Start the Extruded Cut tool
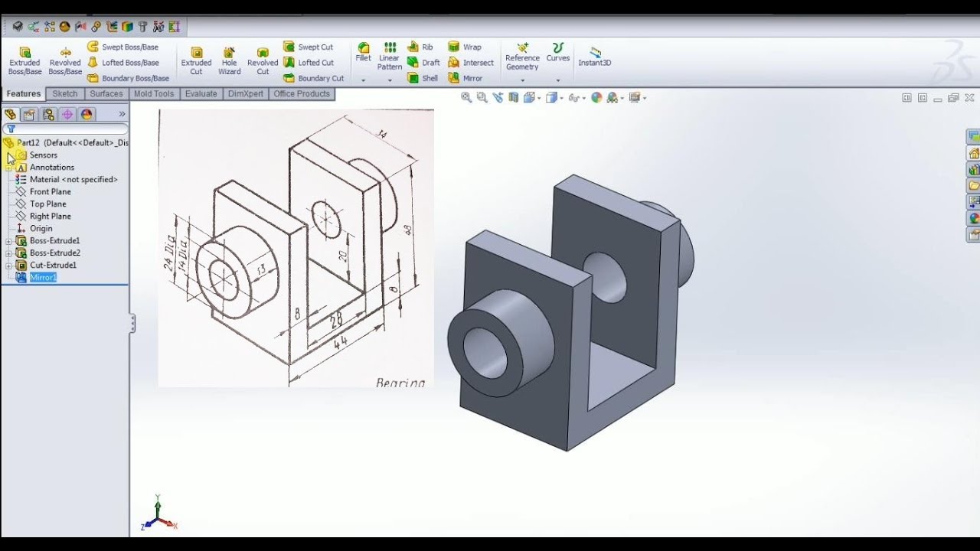Image resolution: width=980 pixels, height=551 pixels. pos(196,60)
